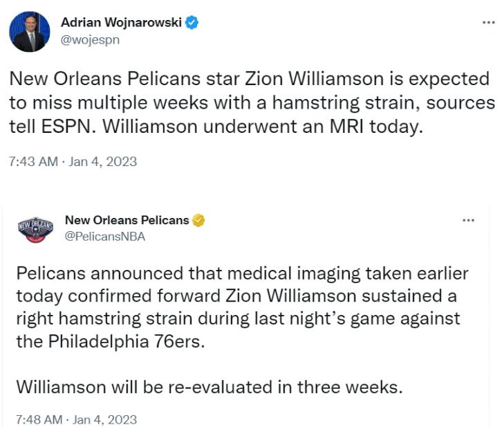Open the @PelicansNBA handle
Screen dimensions: 504x427
(104, 236)
